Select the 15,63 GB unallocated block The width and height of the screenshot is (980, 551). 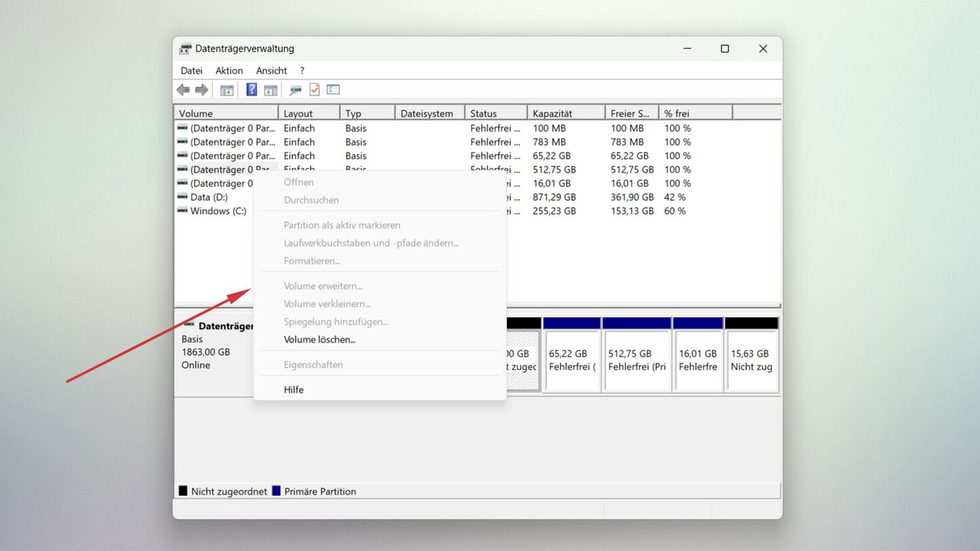pos(751,361)
